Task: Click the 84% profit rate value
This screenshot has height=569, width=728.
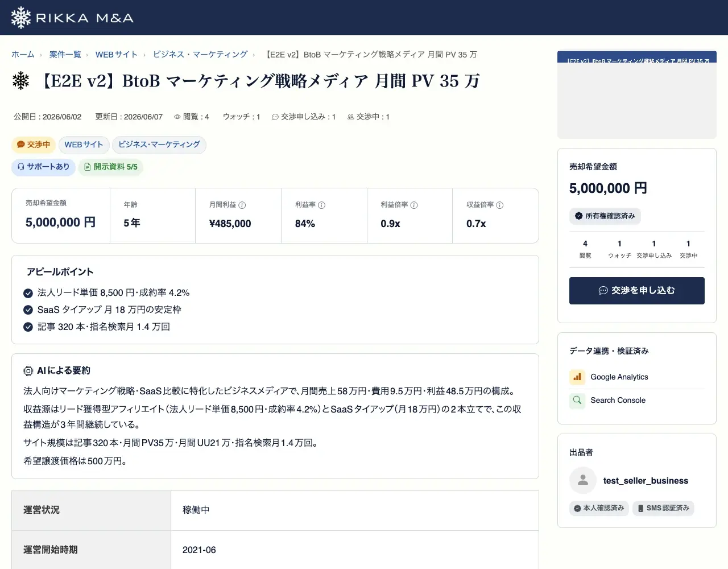Action: [x=305, y=224]
